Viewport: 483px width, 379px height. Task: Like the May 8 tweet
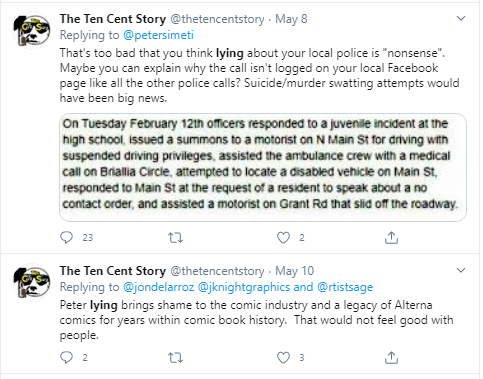284,238
